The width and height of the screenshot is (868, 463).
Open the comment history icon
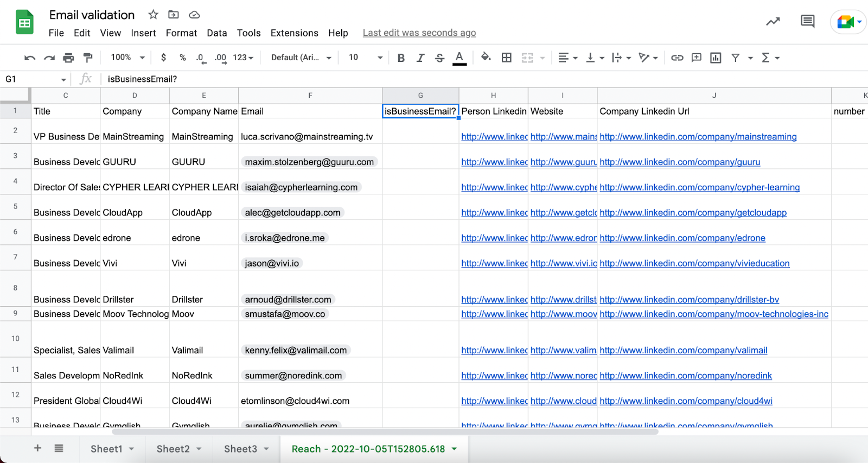click(x=808, y=22)
